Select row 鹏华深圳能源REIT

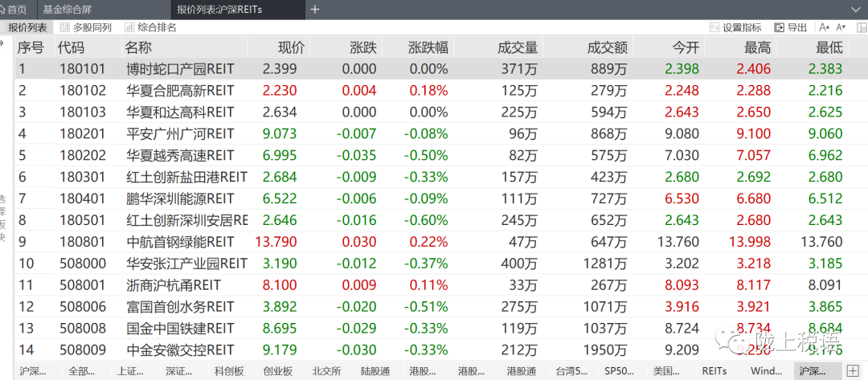click(x=441, y=198)
